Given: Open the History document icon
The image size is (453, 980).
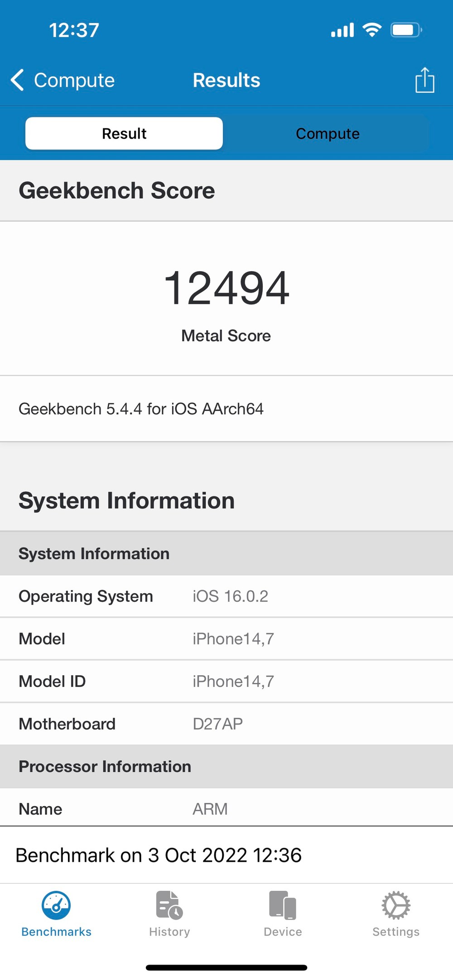Looking at the screenshot, I should tap(169, 905).
